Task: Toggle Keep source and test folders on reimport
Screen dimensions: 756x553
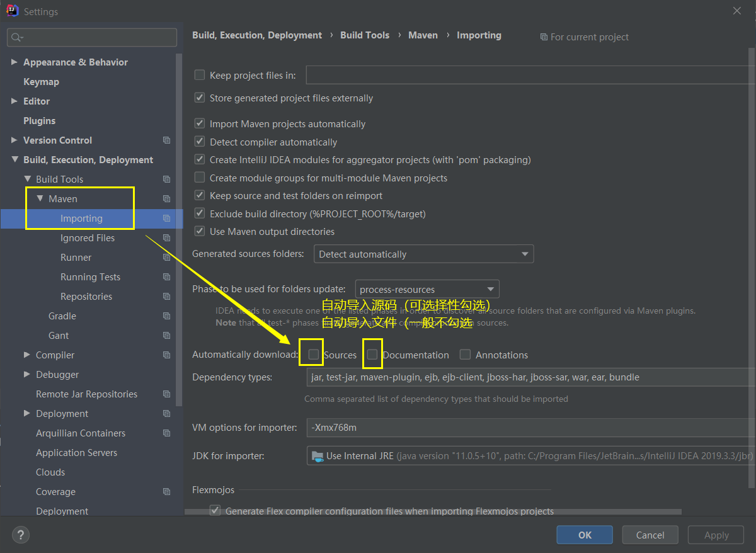Action: pos(200,196)
